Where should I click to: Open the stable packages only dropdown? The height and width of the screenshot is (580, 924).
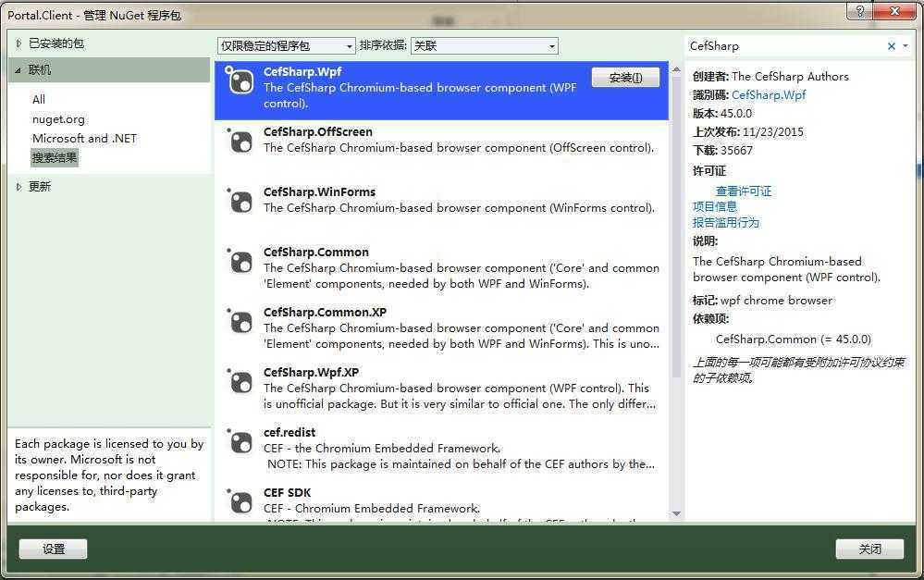(x=287, y=46)
